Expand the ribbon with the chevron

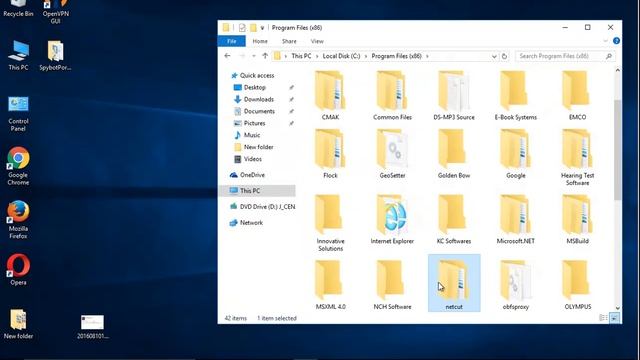click(605, 41)
